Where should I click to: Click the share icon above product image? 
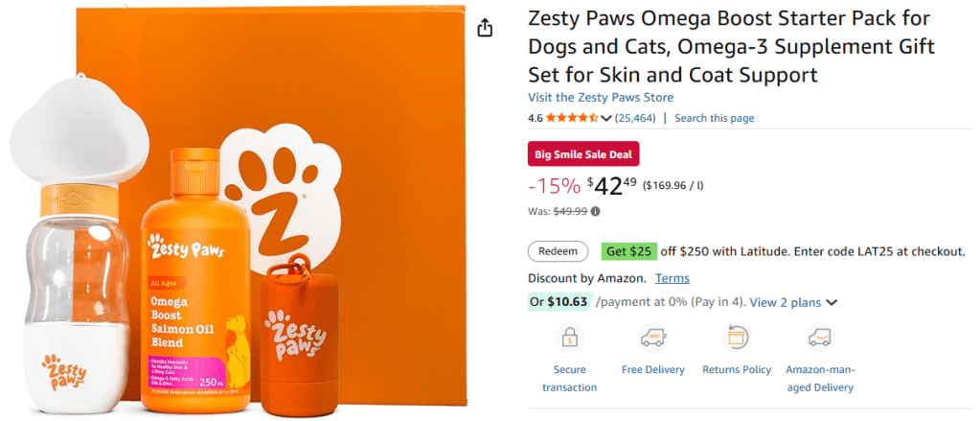485,28
